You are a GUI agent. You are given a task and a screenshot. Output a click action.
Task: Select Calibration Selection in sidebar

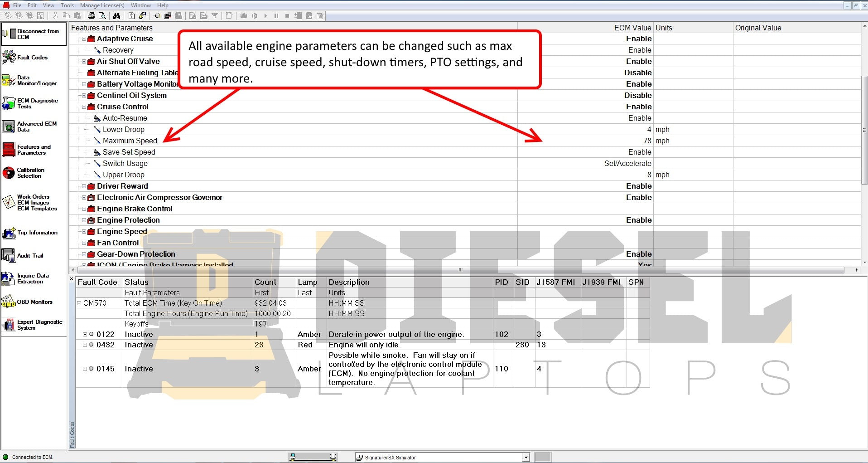pyautogui.click(x=30, y=173)
